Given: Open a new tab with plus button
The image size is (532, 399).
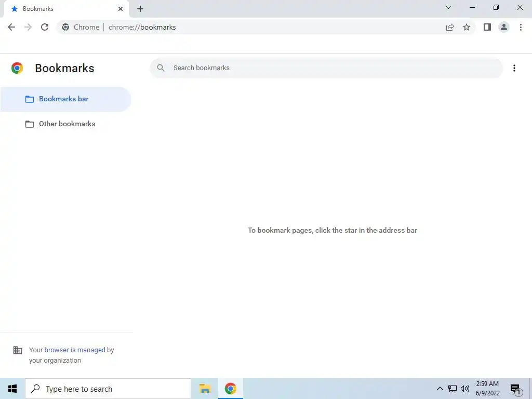Looking at the screenshot, I should click(140, 9).
